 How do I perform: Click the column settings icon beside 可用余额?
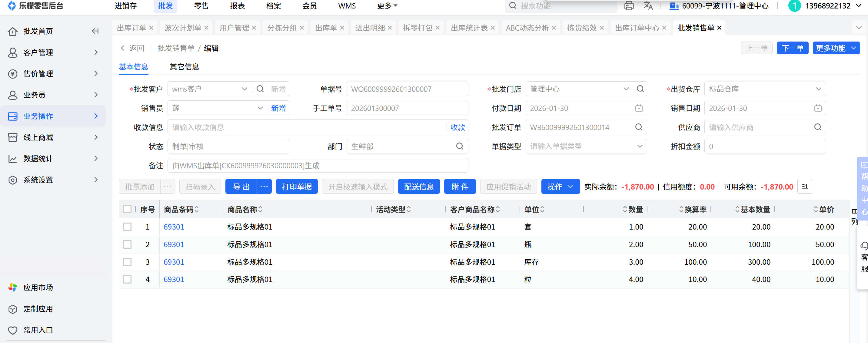(x=805, y=187)
